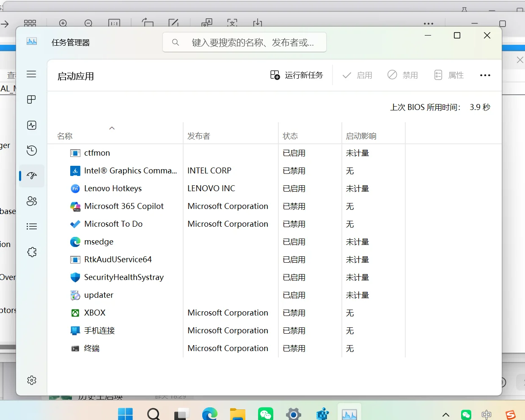Open the Windows Start menu
Viewport: 525px width, 420px height.
point(125,414)
